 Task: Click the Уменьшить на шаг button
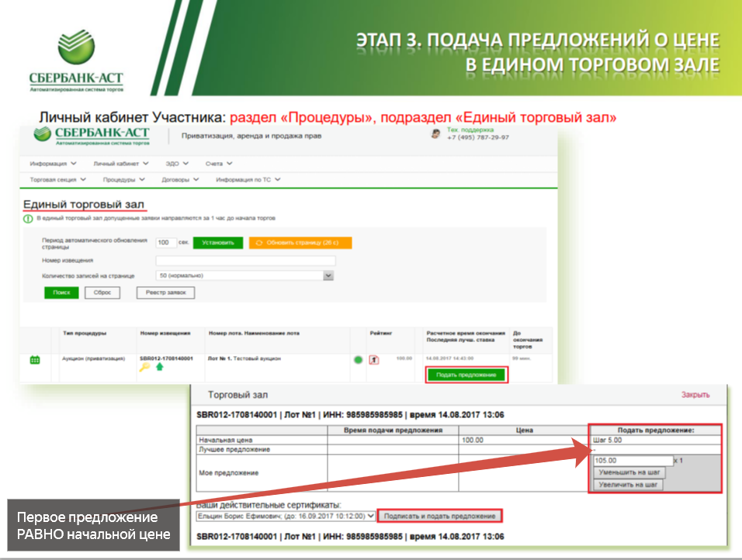[629, 472]
